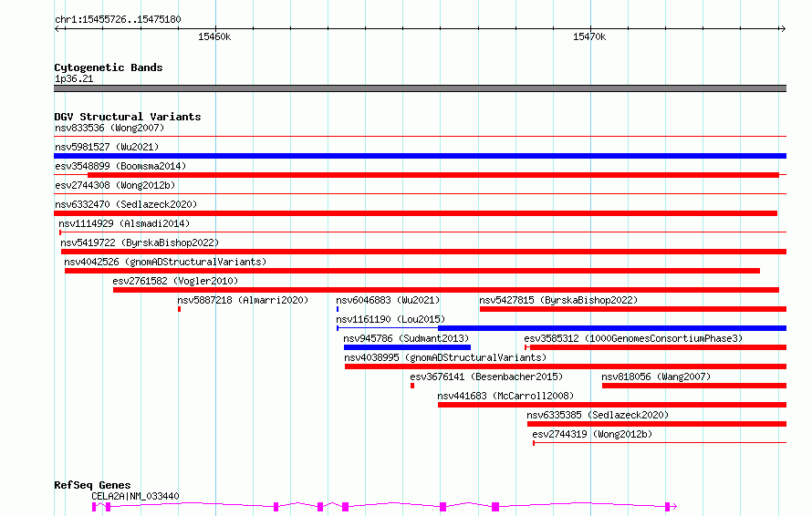Select the esv2761582 (Vogler2010) label
812x516 pixels.
[x=175, y=281]
